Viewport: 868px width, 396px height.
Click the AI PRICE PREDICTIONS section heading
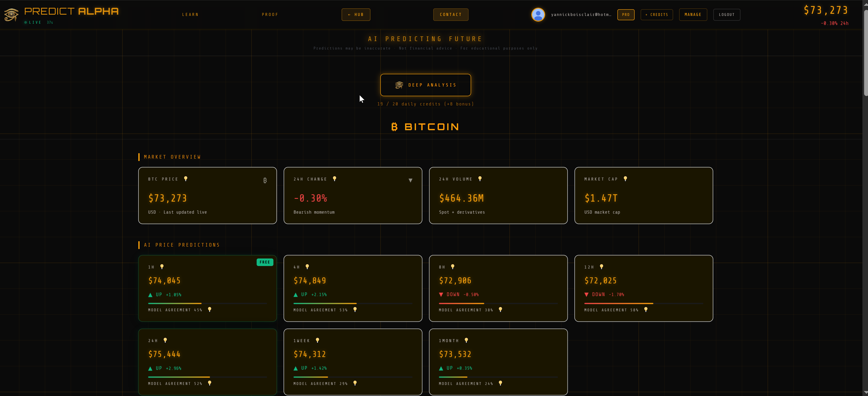(182, 245)
